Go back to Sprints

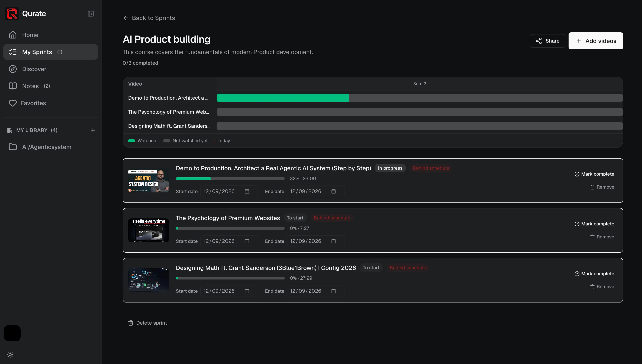149,18
